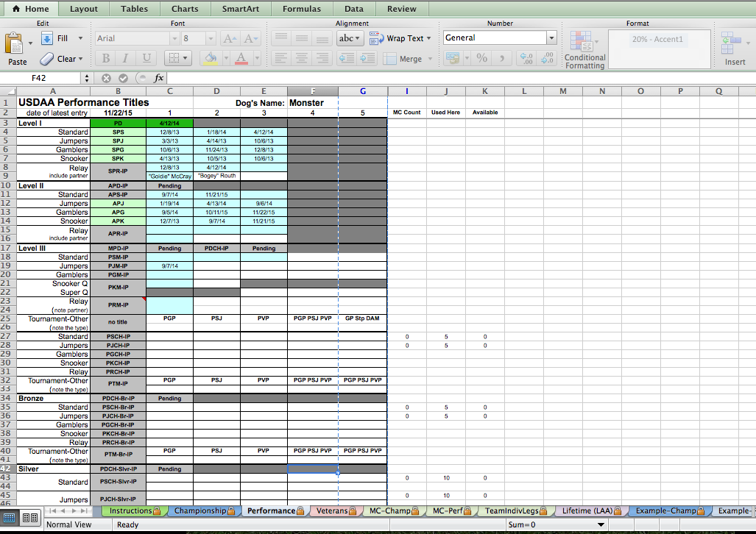Switch to the Instructions sheet tab
The image size is (756, 534).
click(135, 511)
